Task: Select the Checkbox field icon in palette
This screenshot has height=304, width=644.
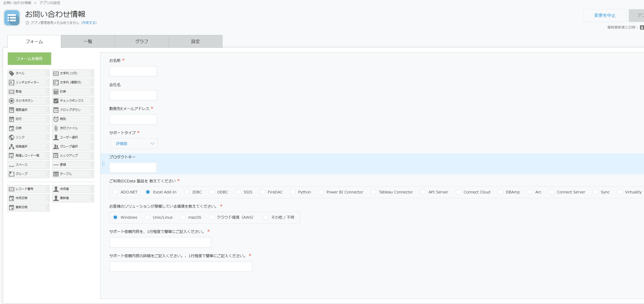Action: click(56, 101)
